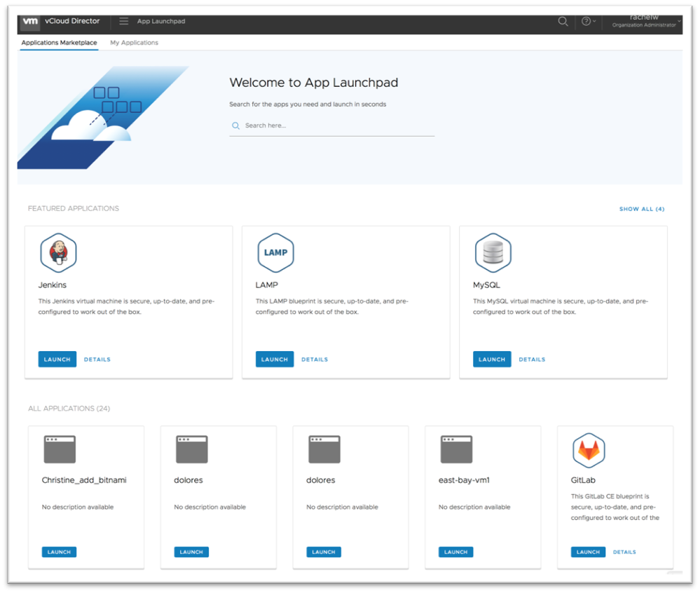The width and height of the screenshot is (700, 593).
Task: Launch the LAMP application
Action: click(x=275, y=359)
